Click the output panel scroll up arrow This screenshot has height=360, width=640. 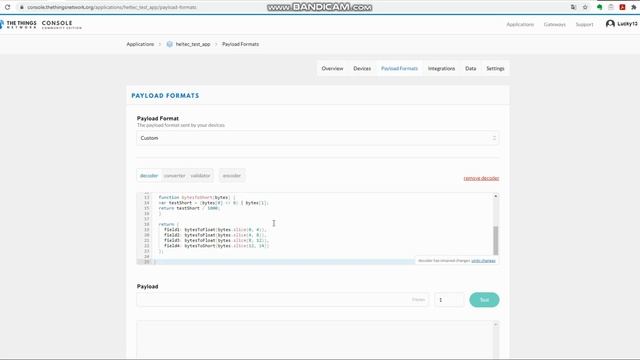point(496,324)
